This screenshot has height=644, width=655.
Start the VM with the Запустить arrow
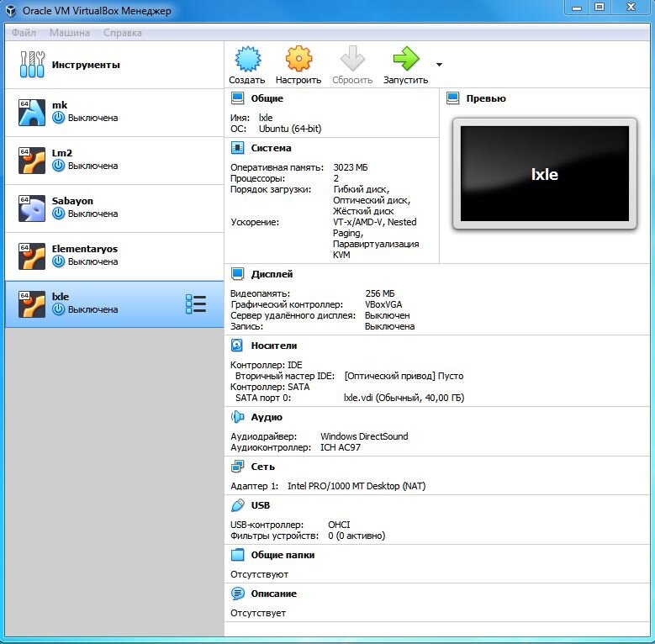pyautogui.click(x=405, y=59)
